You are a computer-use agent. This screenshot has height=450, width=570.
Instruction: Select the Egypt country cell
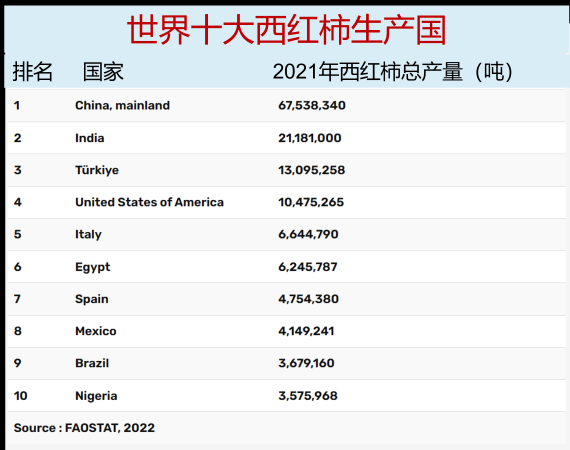click(93, 267)
